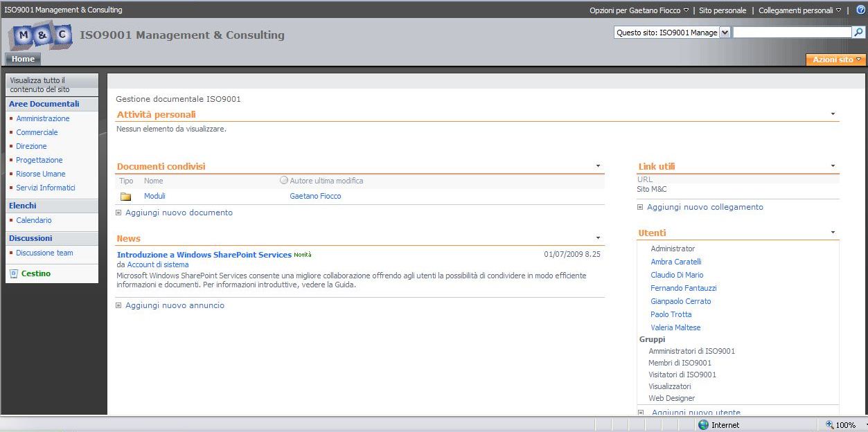Click the Cestino recycle bin icon

14,273
